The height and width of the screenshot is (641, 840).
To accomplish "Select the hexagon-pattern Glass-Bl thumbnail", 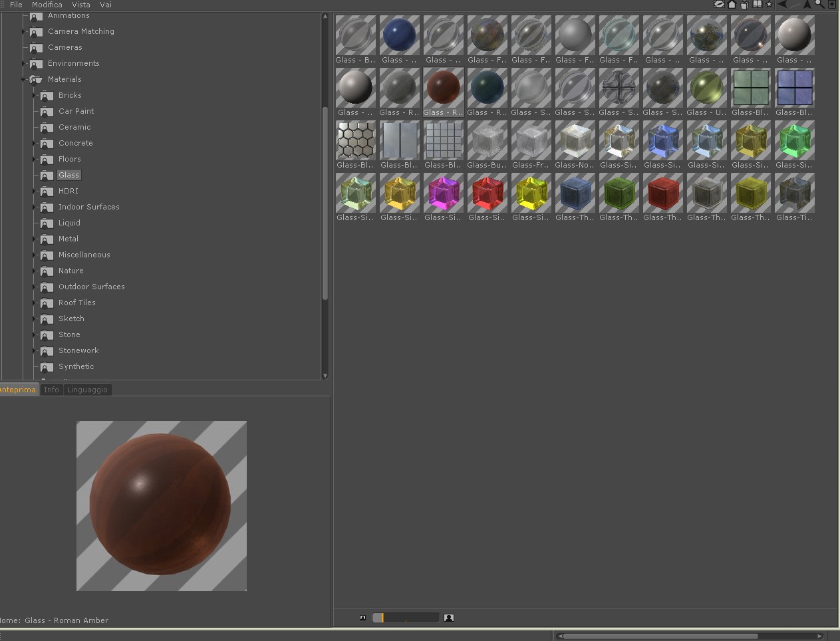I will tap(356, 140).
